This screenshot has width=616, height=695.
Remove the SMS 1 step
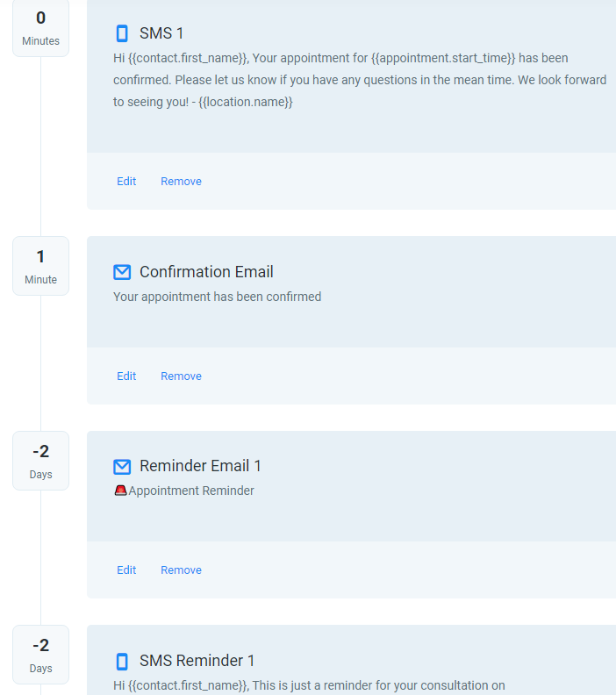pyautogui.click(x=181, y=182)
